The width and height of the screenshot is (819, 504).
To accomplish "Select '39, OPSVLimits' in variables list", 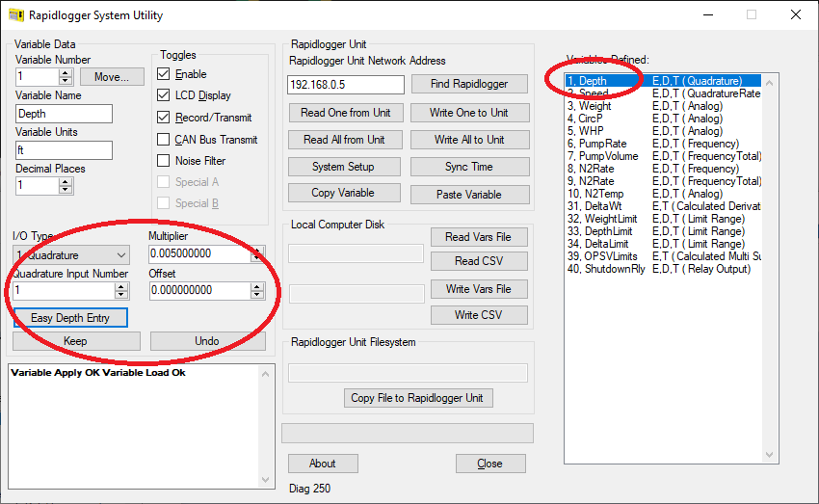I will (663, 256).
